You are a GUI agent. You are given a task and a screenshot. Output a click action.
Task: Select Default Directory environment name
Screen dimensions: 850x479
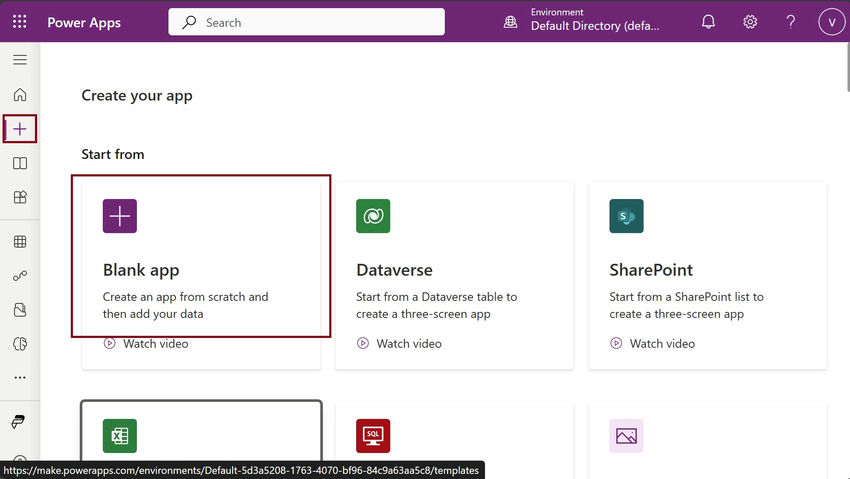pos(595,26)
